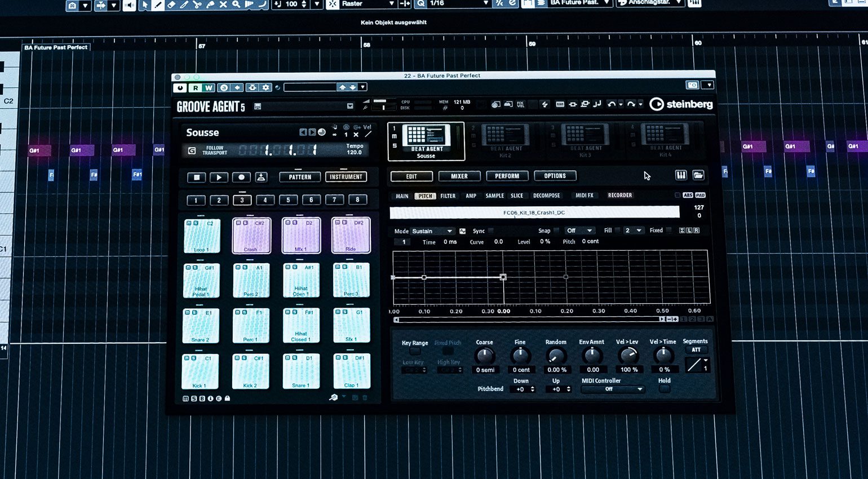Viewport: 868px width, 479px height.
Task: Click the Play button in pattern transport
Action: tap(219, 178)
